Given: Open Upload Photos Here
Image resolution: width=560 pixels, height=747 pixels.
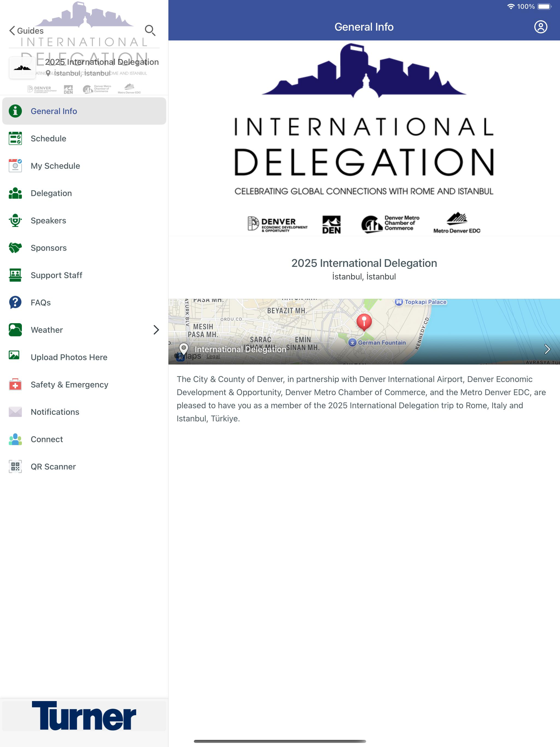Looking at the screenshot, I should pos(84,357).
